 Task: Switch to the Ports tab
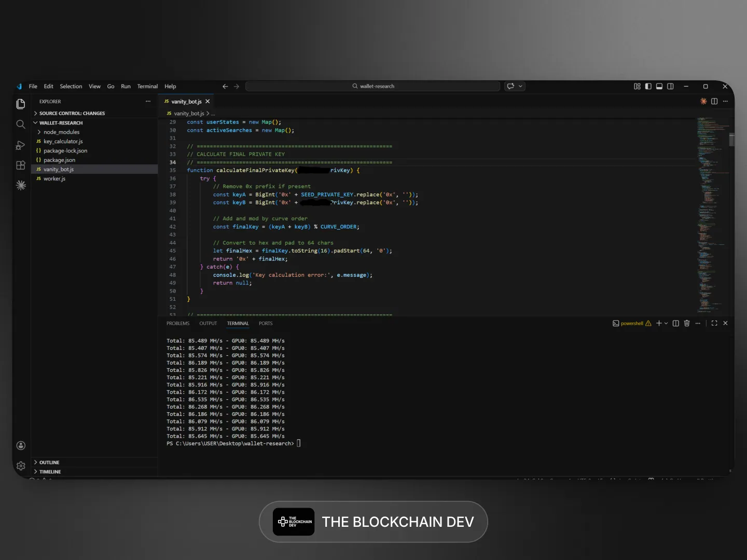point(266,324)
